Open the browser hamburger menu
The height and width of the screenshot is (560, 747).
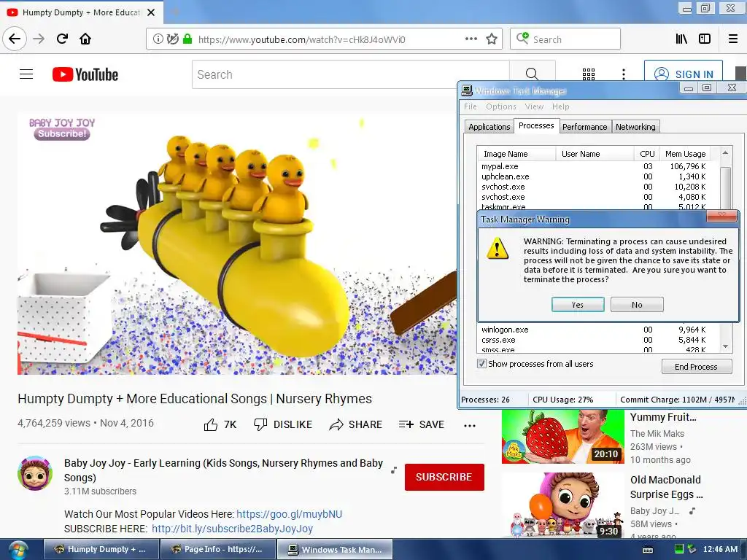click(733, 39)
